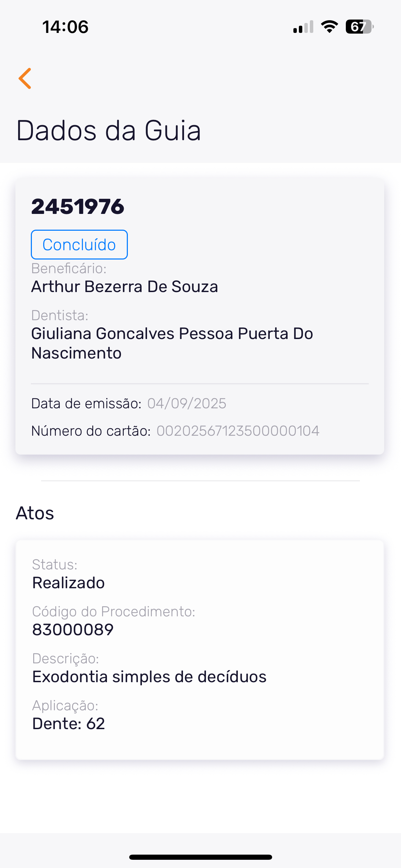The height and width of the screenshot is (868, 401).
Task: Tap the battery level indicator
Action: (359, 27)
